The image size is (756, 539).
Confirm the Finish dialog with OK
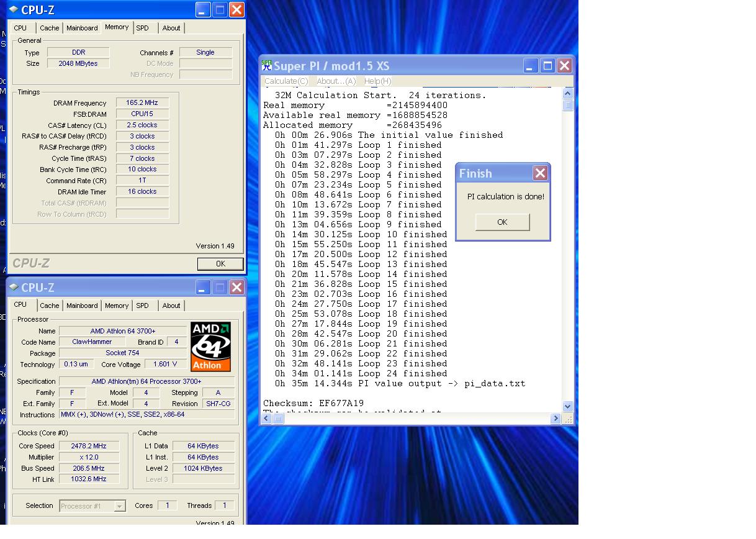[x=502, y=222]
